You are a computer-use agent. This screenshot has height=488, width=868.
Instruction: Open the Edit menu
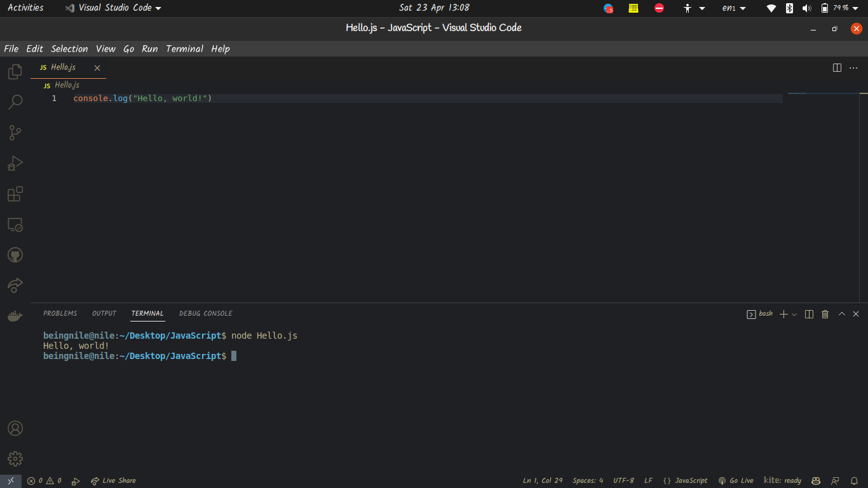(x=35, y=49)
